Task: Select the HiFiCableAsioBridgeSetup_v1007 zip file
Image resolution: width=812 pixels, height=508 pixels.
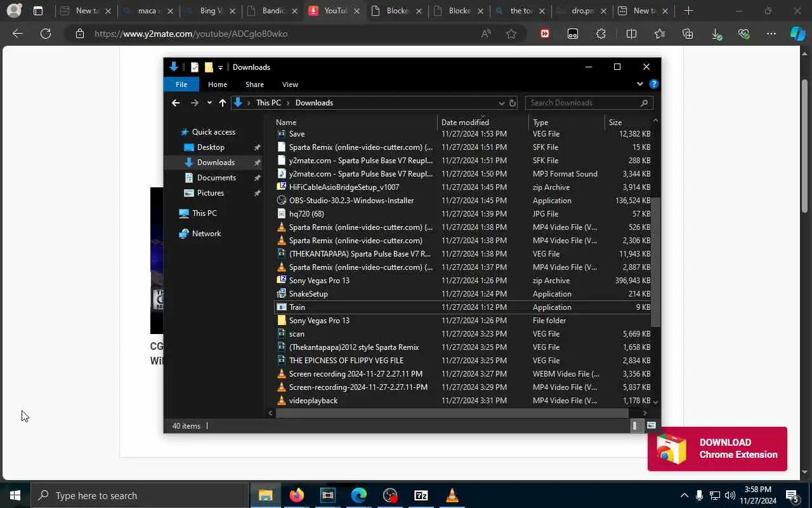Action: 463,187
